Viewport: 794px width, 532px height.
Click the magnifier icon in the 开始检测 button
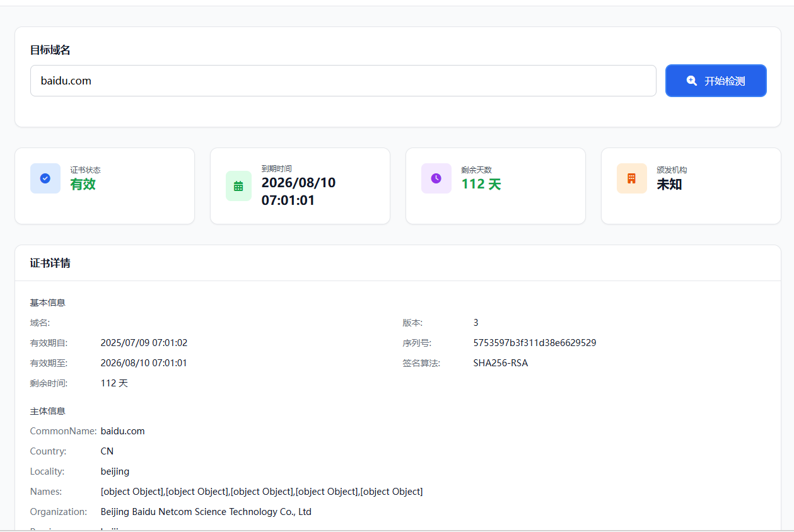tap(692, 81)
